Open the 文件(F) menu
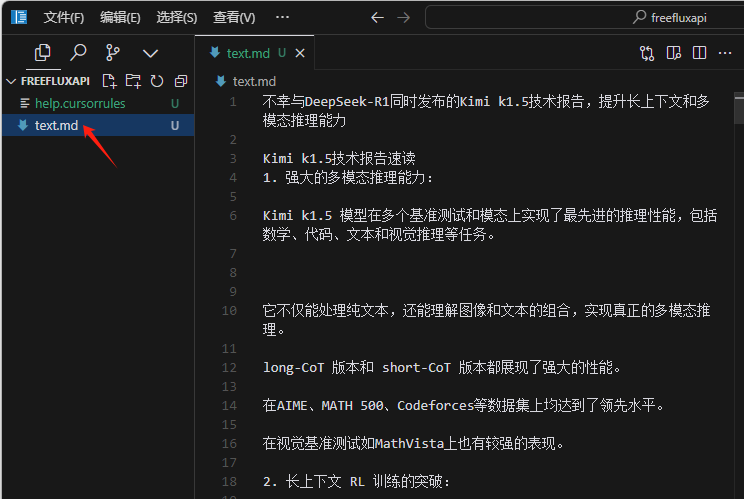The height and width of the screenshot is (499, 744). pos(64,18)
